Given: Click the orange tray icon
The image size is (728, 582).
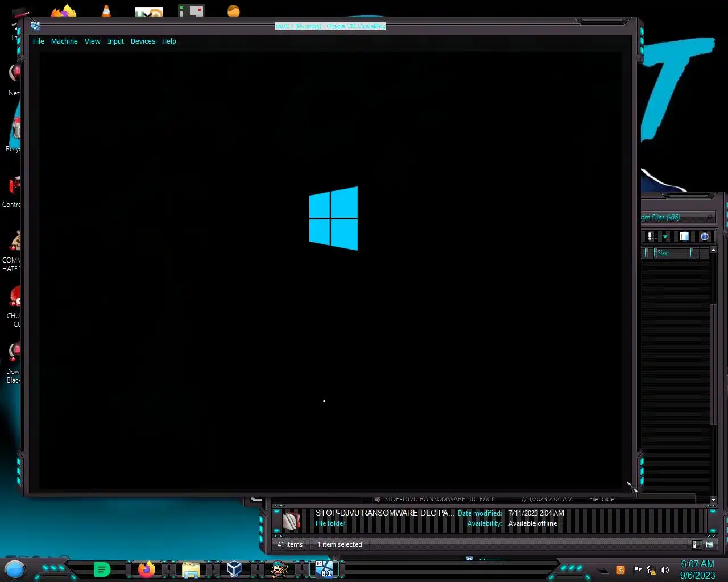Looking at the screenshot, I should (621, 570).
